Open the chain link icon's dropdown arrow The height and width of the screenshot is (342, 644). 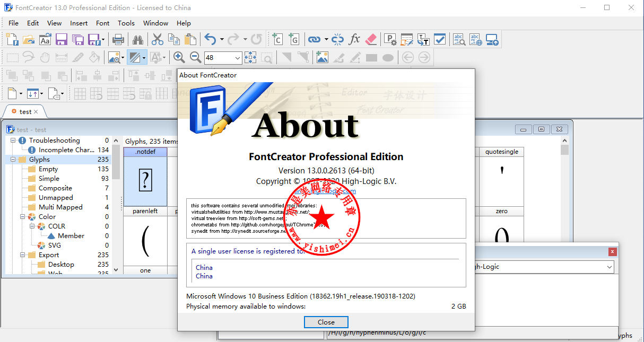coord(325,39)
